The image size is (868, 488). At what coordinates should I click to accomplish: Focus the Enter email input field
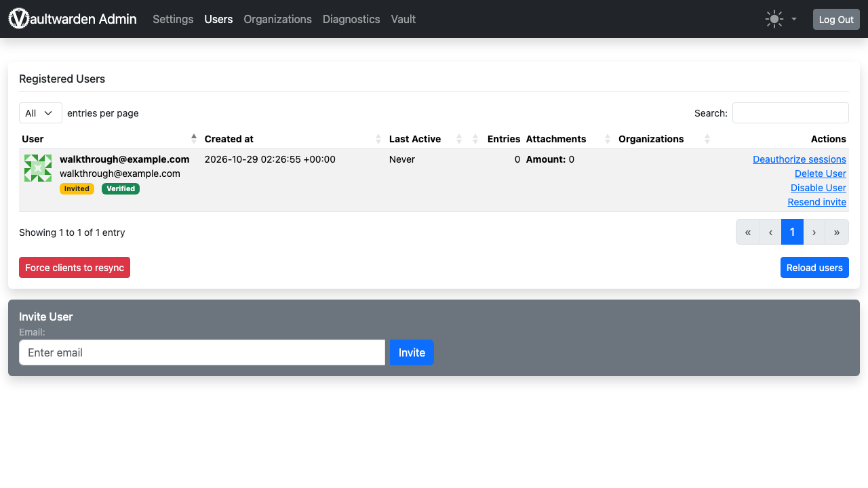pos(202,352)
